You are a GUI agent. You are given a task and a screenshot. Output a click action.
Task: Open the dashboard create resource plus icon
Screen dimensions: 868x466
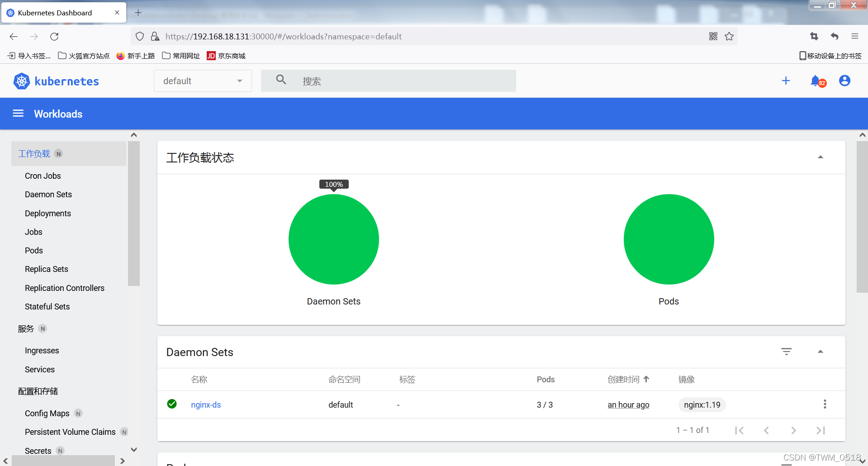click(x=786, y=81)
